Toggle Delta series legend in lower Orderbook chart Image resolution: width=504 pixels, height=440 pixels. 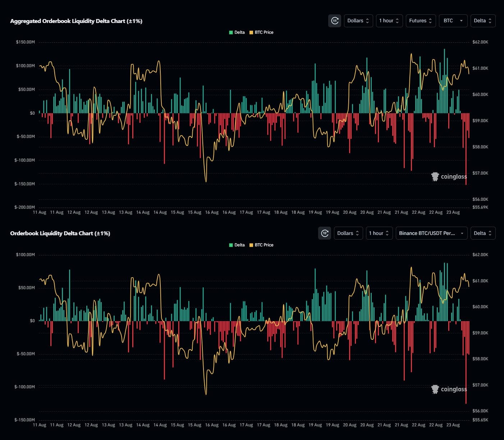[237, 245]
